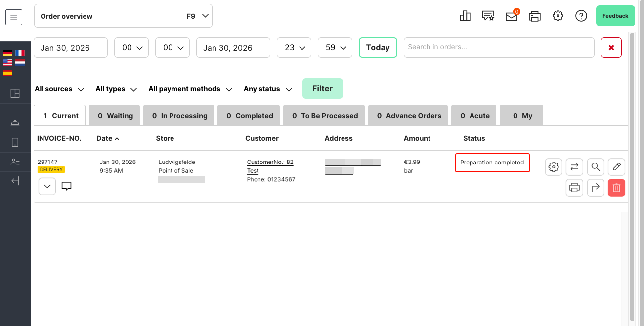
Task: Open the help question mark icon
Action: click(581, 16)
